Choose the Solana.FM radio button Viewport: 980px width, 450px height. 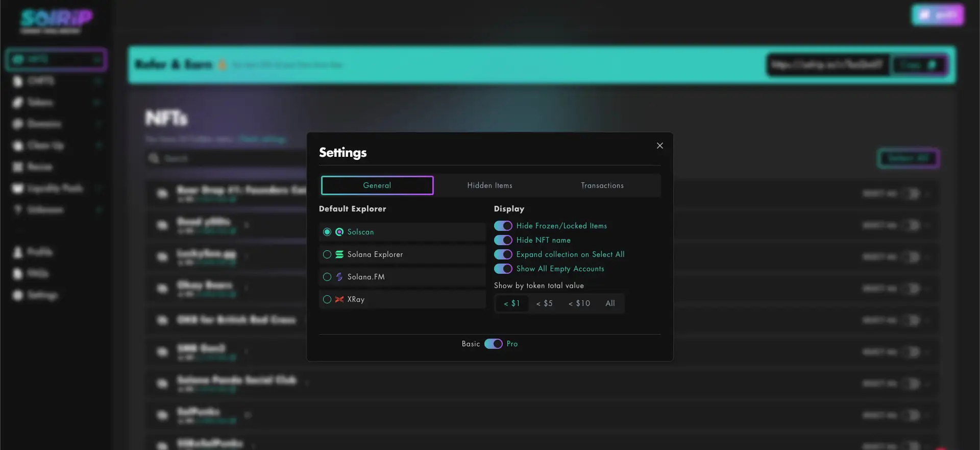coord(327,277)
